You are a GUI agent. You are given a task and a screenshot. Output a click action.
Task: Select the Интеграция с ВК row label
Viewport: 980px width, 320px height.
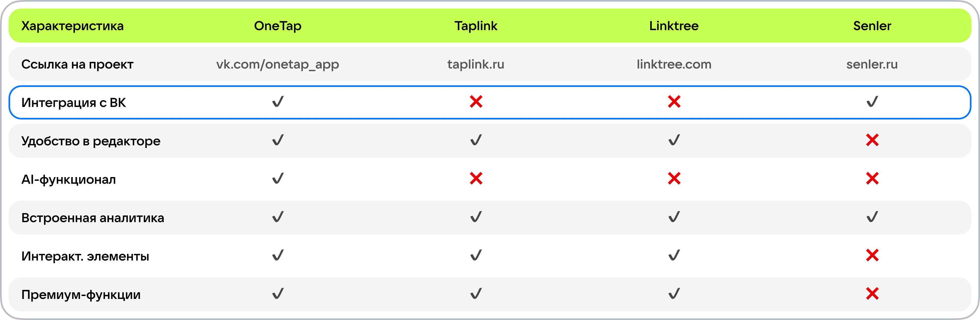point(73,102)
